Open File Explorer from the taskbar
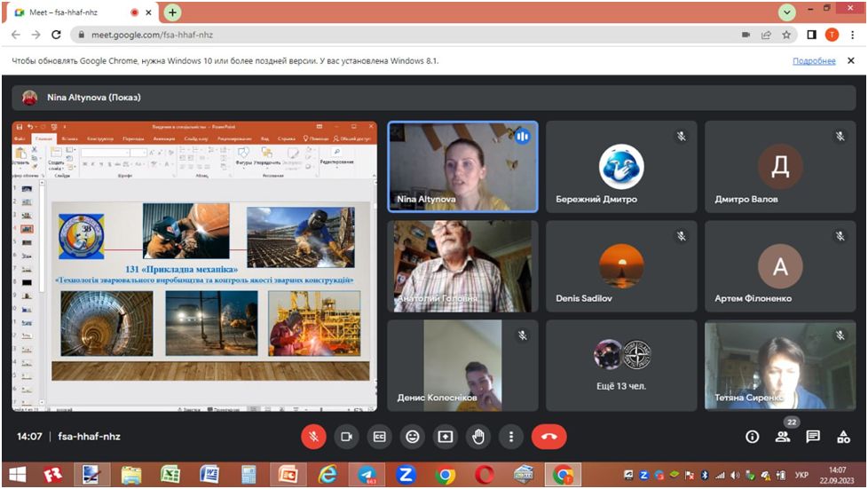The image size is (868, 489). (x=130, y=475)
